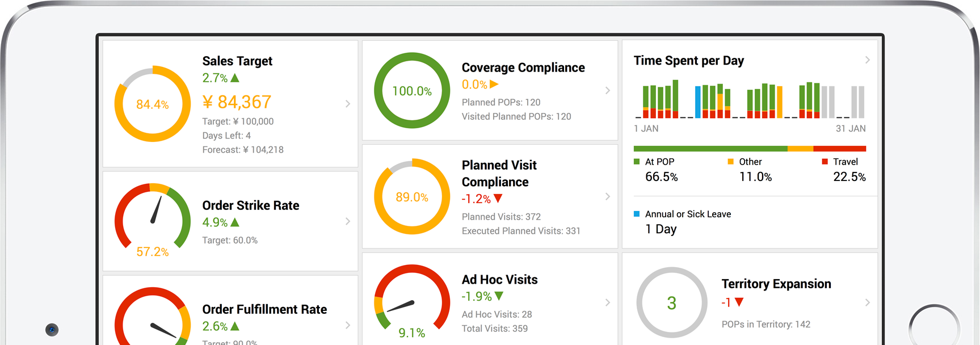This screenshot has width=980, height=345.
Task: Expand the Ad Hoc Visits chevron
Action: pos(608,302)
